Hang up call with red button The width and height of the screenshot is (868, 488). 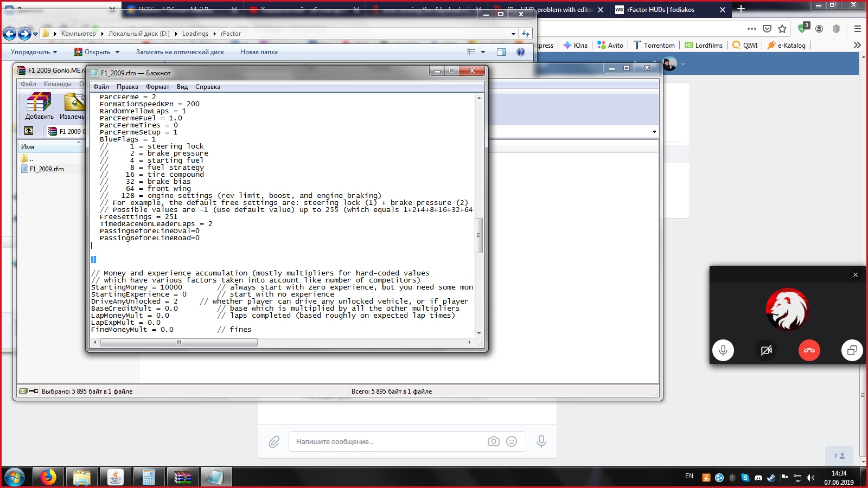tap(809, 350)
